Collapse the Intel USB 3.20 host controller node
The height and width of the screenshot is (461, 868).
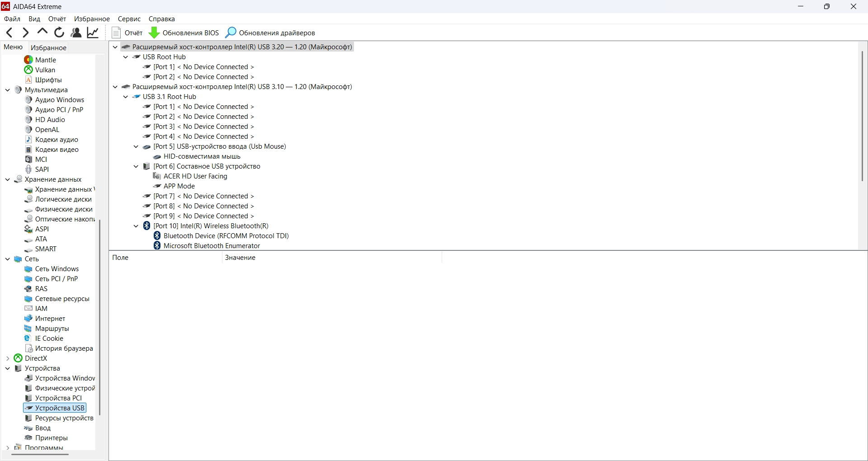click(115, 47)
